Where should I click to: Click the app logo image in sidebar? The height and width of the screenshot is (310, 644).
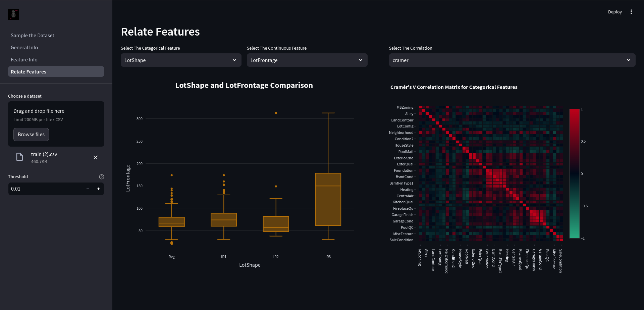pos(13,14)
